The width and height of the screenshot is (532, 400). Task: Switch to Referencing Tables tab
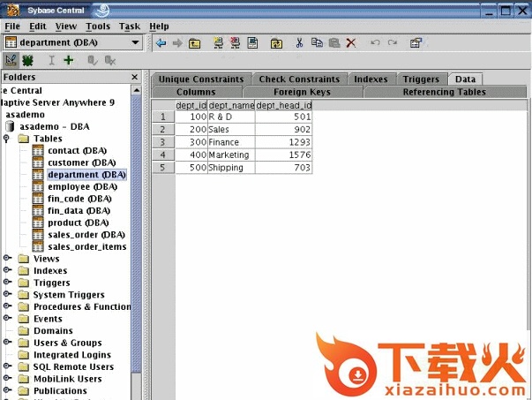(445, 92)
